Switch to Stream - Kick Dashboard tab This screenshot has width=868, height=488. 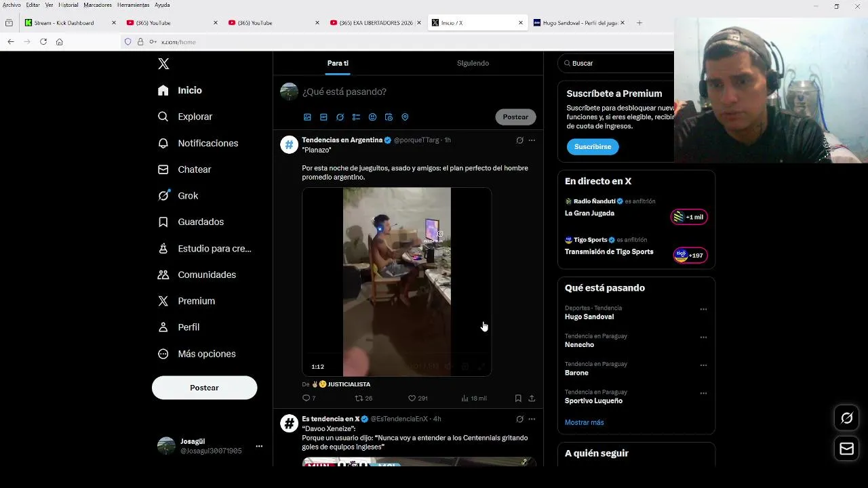[70, 23]
